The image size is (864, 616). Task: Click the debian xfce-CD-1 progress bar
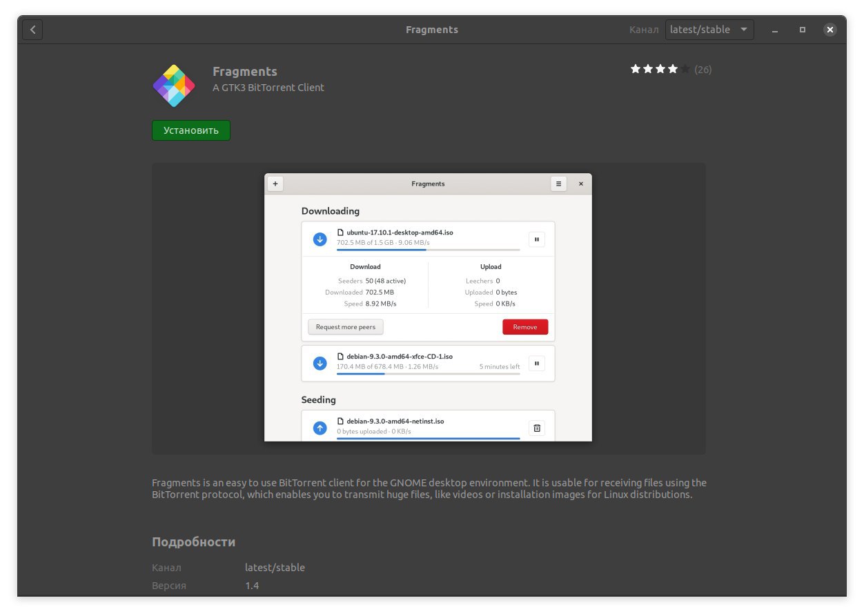tap(428, 373)
